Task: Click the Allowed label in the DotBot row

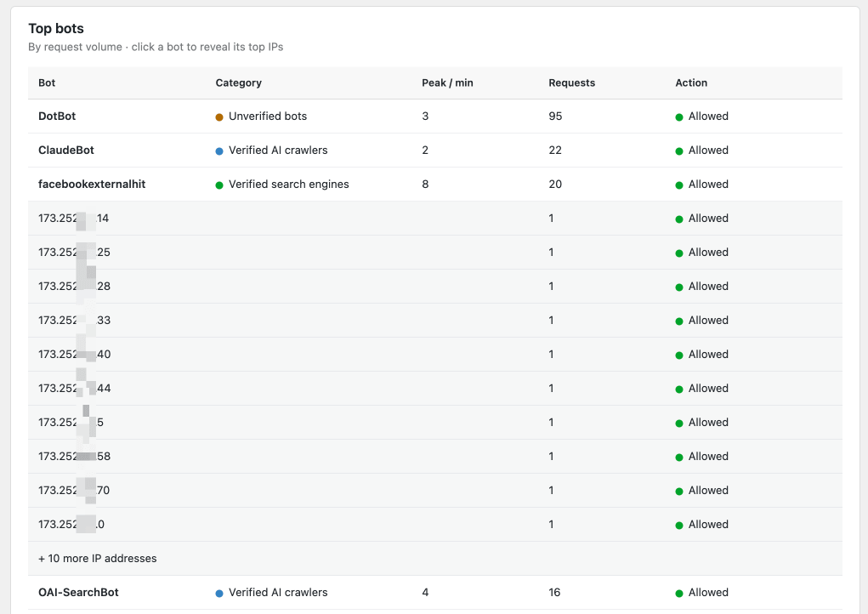Action: point(708,117)
